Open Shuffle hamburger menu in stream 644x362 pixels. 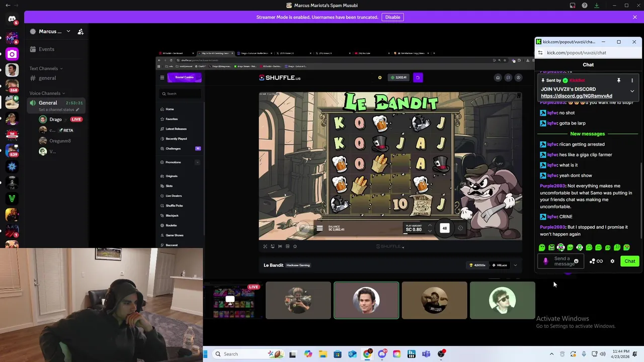pyautogui.click(x=162, y=77)
